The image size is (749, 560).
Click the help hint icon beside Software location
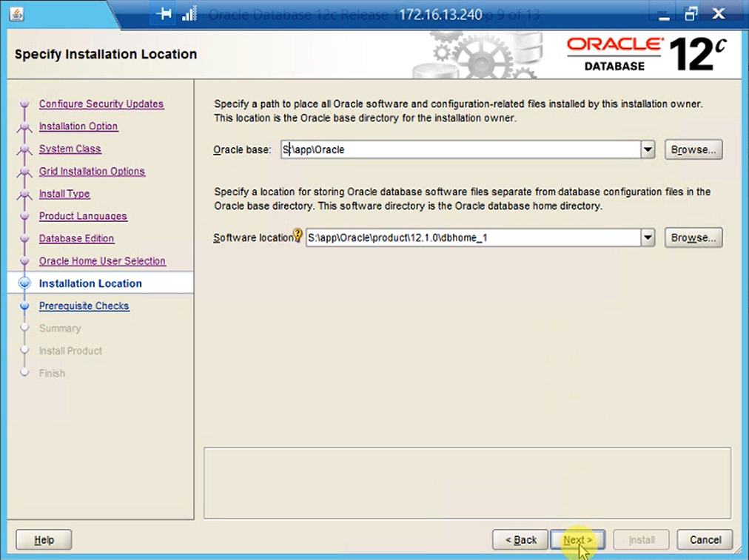(x=298, y=235)
